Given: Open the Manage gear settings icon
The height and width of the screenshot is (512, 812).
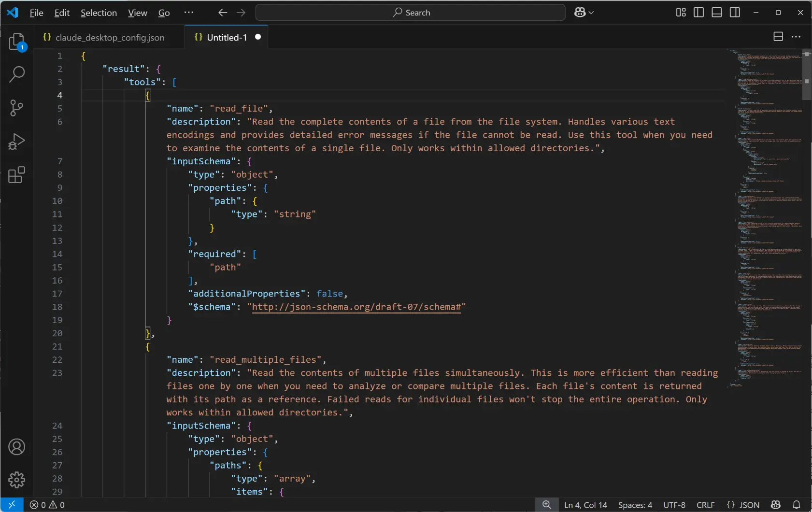Looking at the screenshot, I should (x=16, y=480).
